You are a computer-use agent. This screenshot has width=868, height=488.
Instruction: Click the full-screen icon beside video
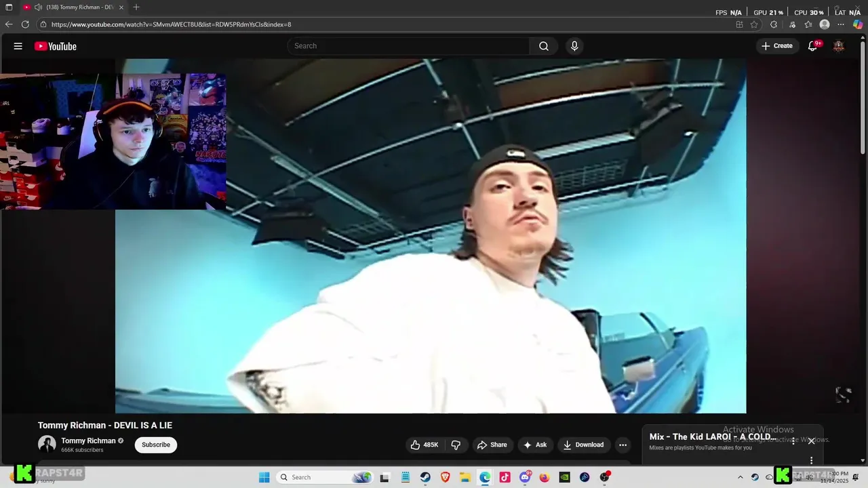pyautogui.click(x=843, y=395)
